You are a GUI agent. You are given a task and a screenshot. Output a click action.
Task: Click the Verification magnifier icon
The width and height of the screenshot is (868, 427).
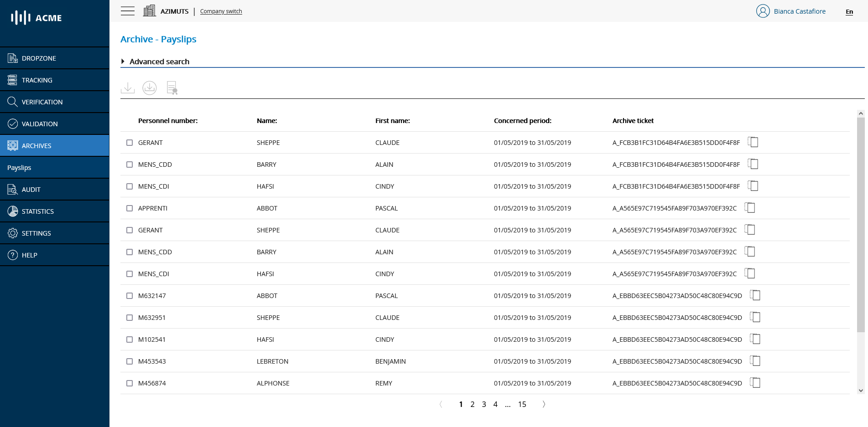click(x=12, y=102)
